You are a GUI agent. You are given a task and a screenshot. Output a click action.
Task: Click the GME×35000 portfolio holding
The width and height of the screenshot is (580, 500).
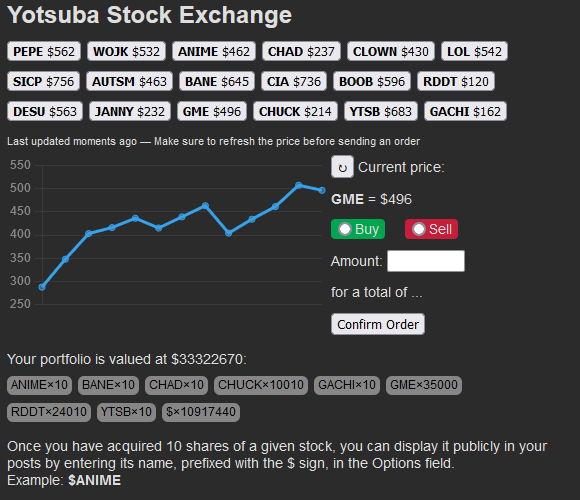click(x=424, y=385)
